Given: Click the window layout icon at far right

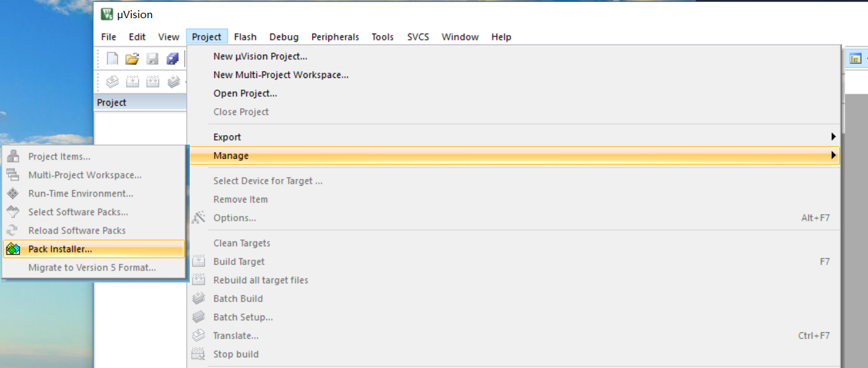Looking at the screenshot, I should (855, 59).
